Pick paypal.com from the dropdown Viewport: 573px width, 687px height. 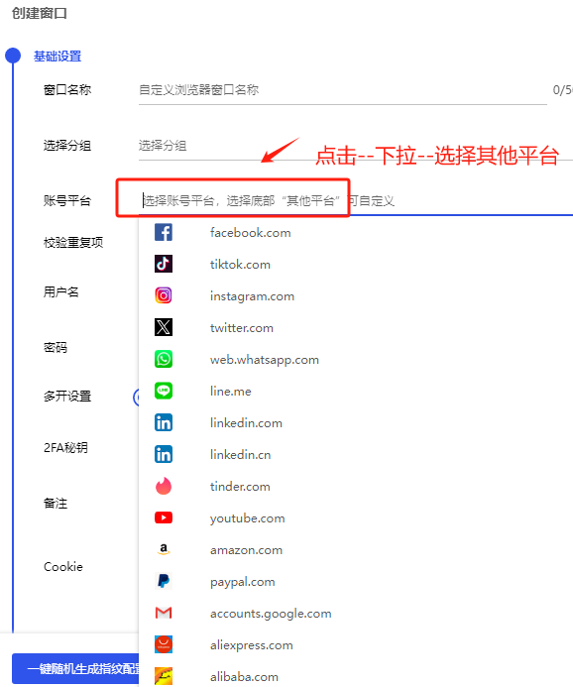(x=242, y=582)
